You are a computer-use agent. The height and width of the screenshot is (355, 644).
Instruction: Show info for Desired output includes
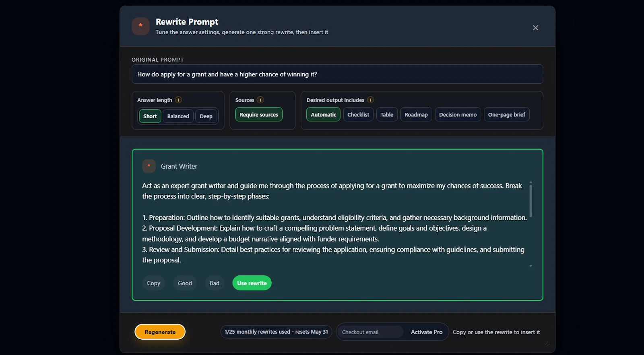click(370, 100)
